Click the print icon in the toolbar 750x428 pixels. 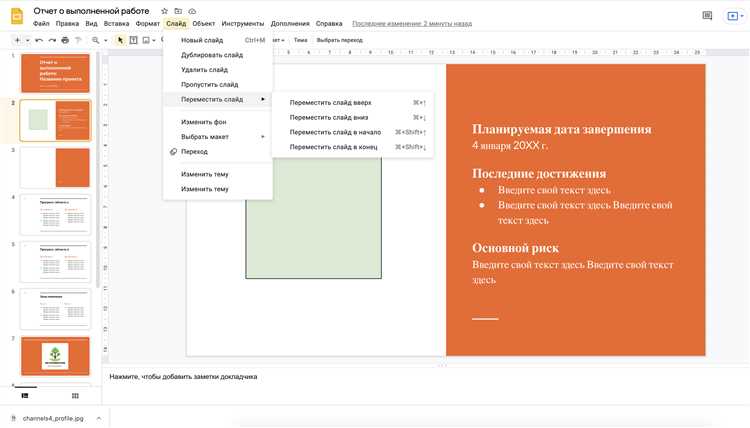(65, 40)
